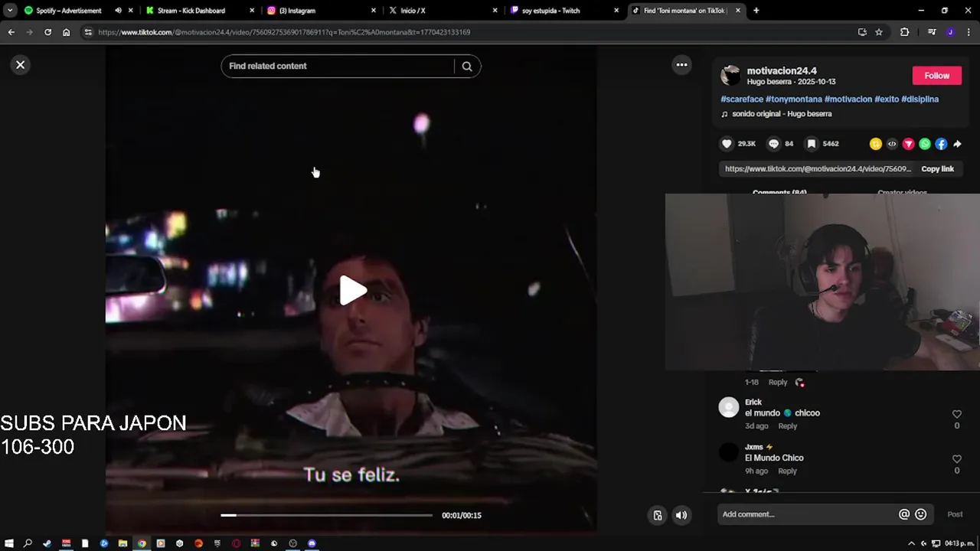Viewport: 980px width, 551px height.
Task: Open the Extensions puzzle icon
Action: tap(904, 32)
